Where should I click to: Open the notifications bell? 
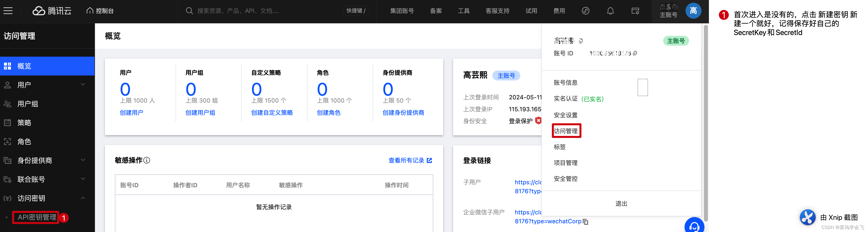point(610,10)
